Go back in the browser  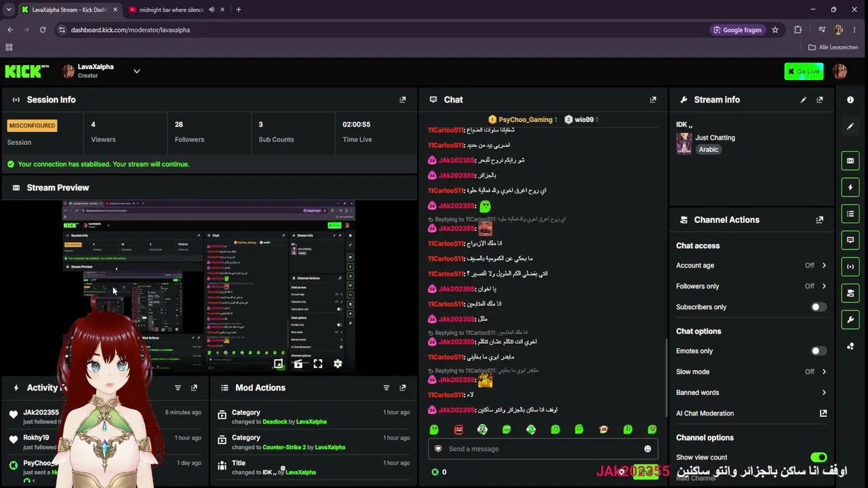click(10, 30)
